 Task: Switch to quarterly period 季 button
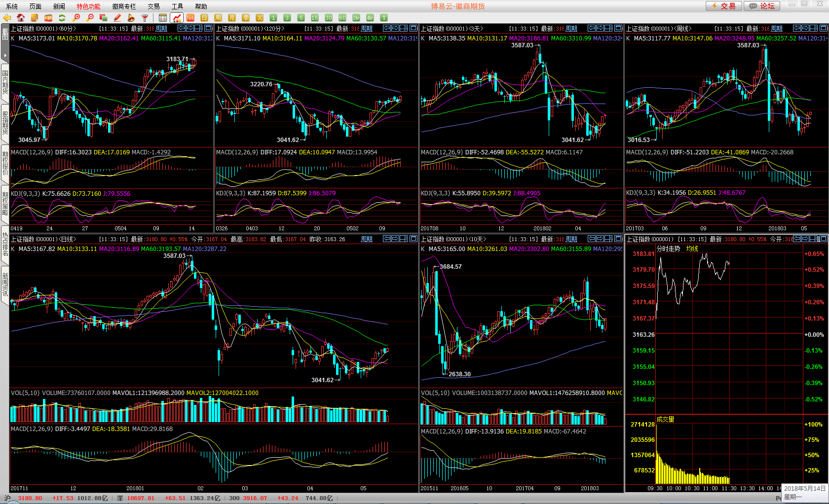tap(246, 18)
